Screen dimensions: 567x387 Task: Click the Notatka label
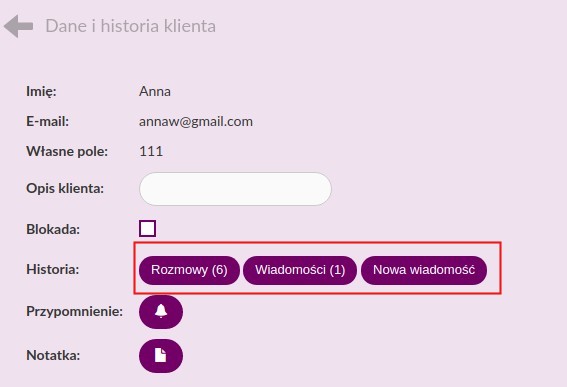(x=53, y=356)
